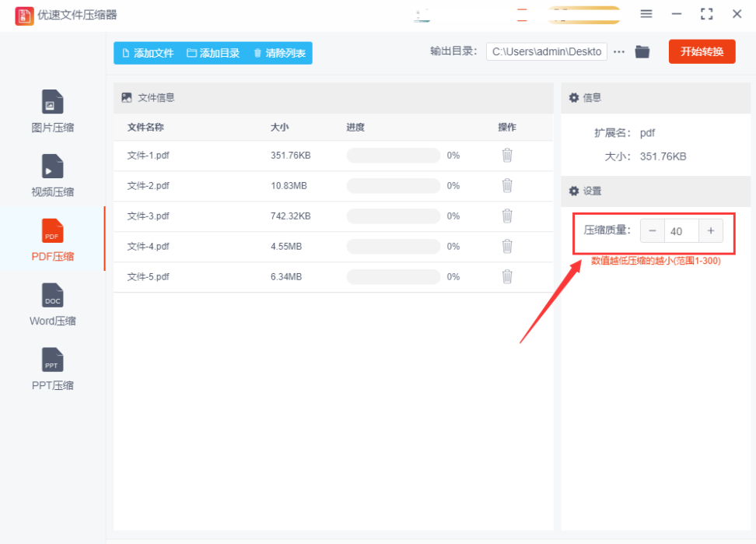Switch to Word压缩 document icon

pyautogui.click(x=52, y=296)
